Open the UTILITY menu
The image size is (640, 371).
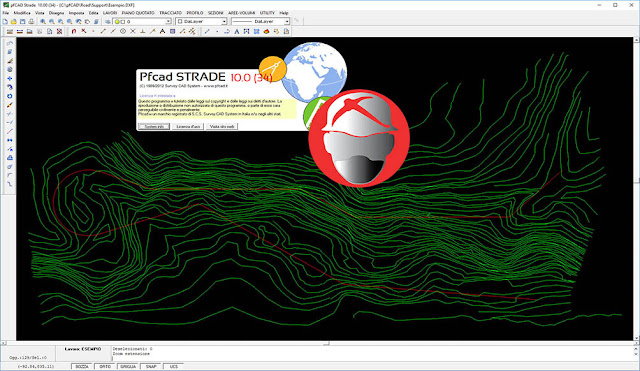[267, 13]
